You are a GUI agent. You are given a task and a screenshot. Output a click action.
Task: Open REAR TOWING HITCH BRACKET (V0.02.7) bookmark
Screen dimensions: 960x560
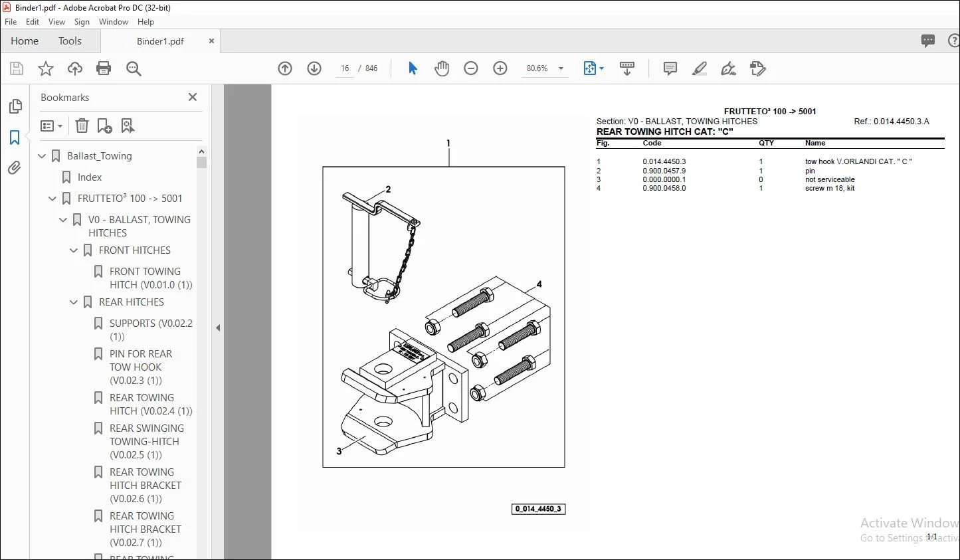tap(145, 529)
